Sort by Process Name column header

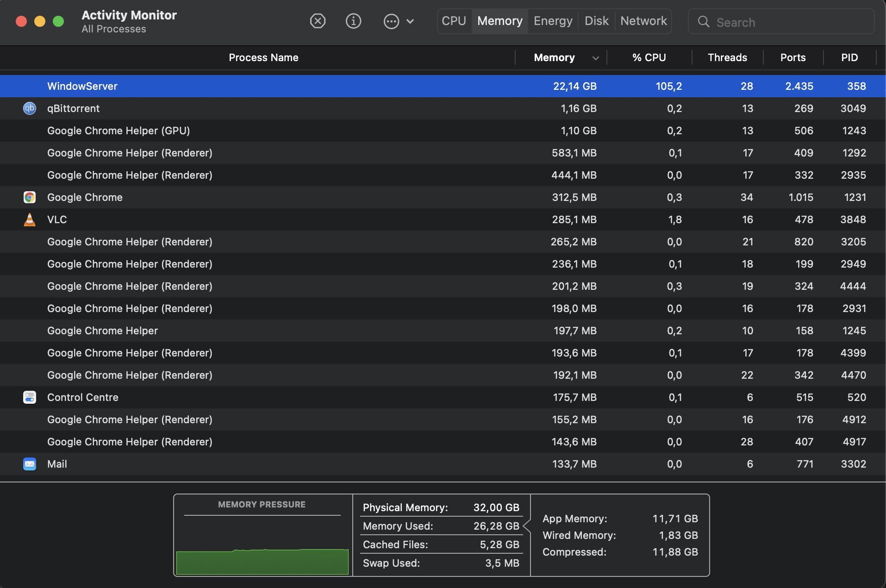pyautogui.click(x=263, y=57)
